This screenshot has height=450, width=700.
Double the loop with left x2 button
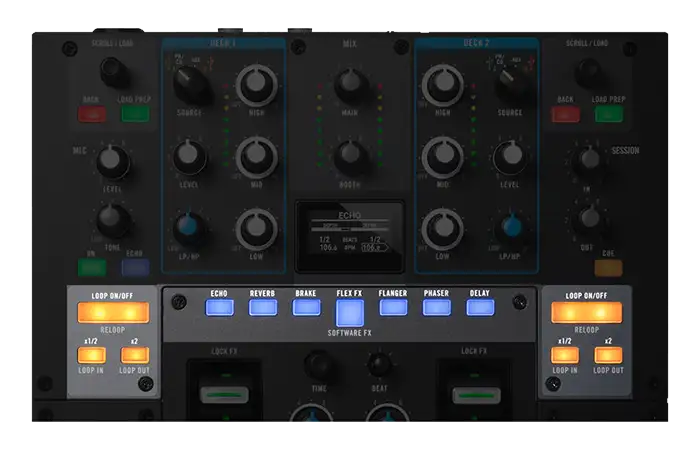pos(135,355)
